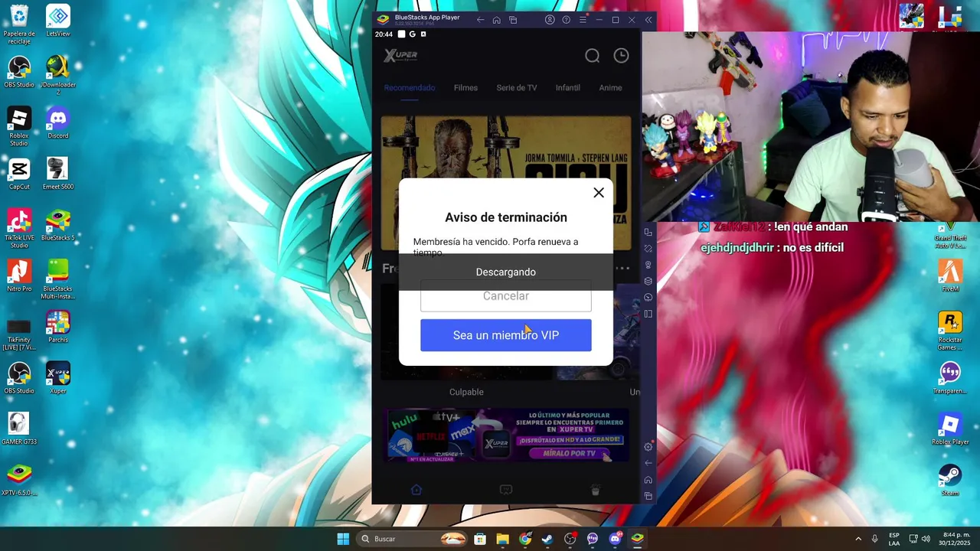Open the Discord desktop shortcut
This screenshot has height=551, width=980.
(x=58, y=123)
